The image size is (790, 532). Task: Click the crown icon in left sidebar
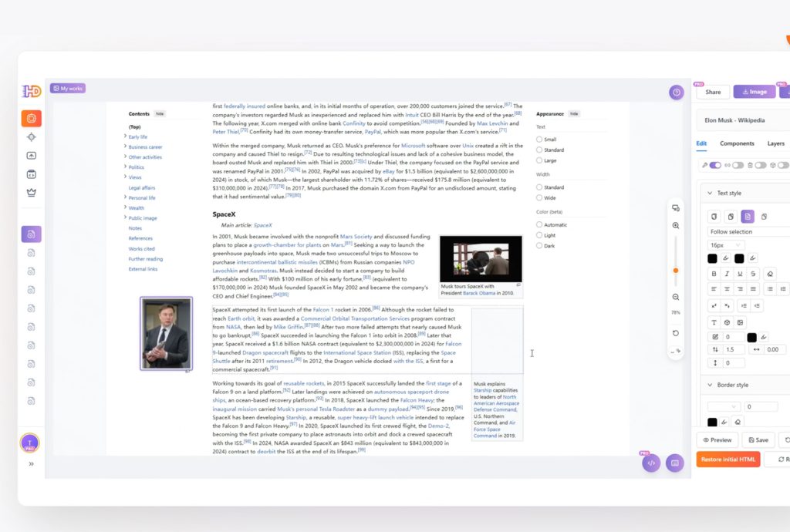pos(32,192)
